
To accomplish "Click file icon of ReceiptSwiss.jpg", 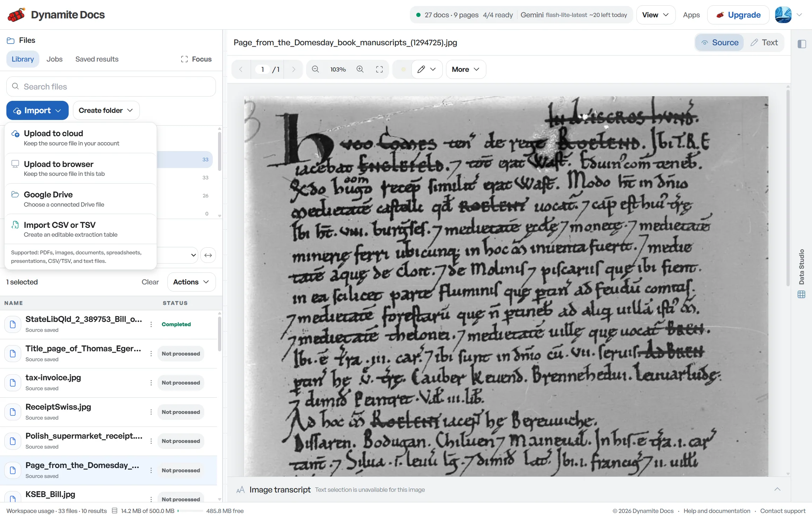I will (x=13, y=412).
